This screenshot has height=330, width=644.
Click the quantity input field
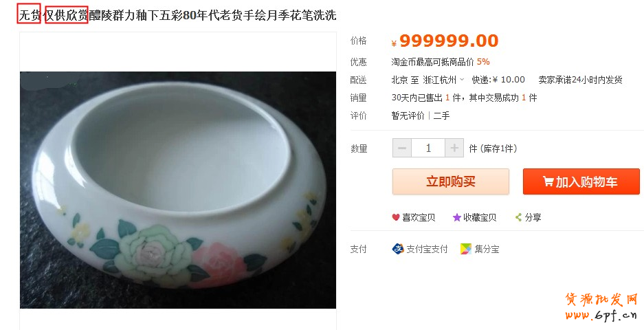click(x=428, y=148)
